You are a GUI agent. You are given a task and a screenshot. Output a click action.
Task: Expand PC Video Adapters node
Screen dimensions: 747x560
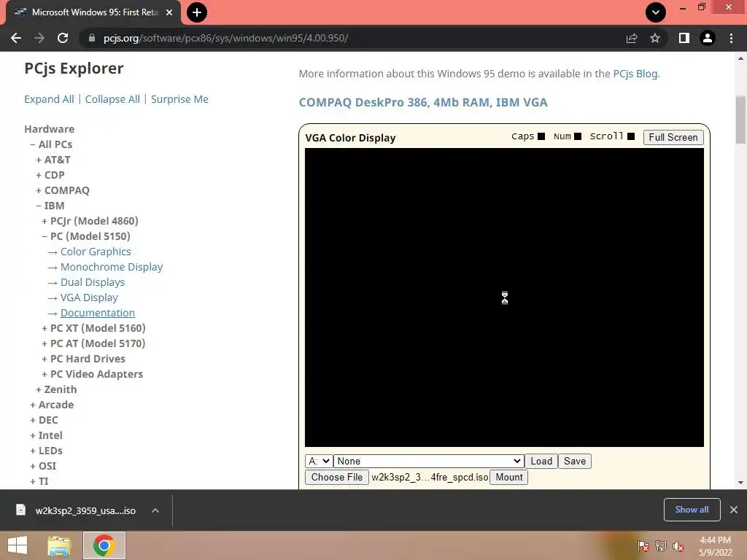[92, 374]
